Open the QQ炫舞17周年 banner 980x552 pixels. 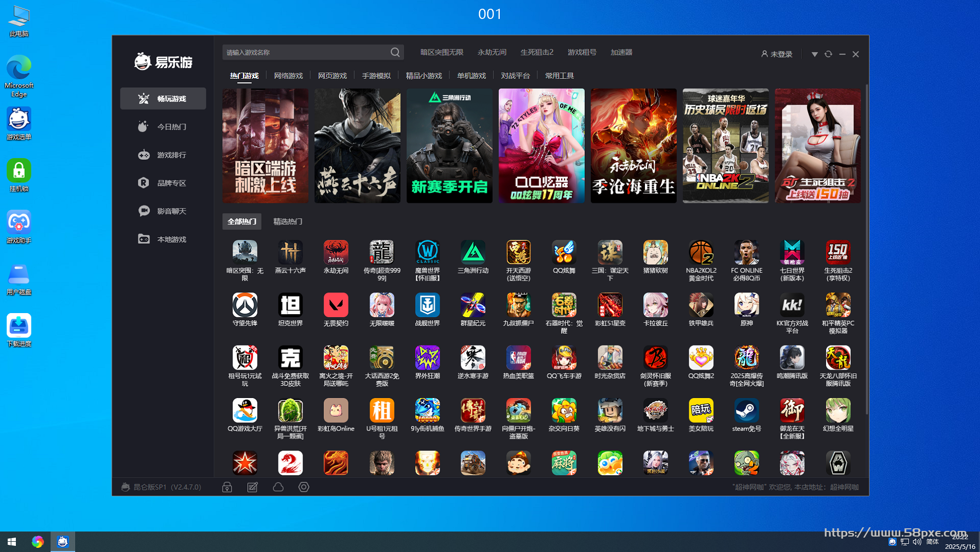(x=541, y=146)
